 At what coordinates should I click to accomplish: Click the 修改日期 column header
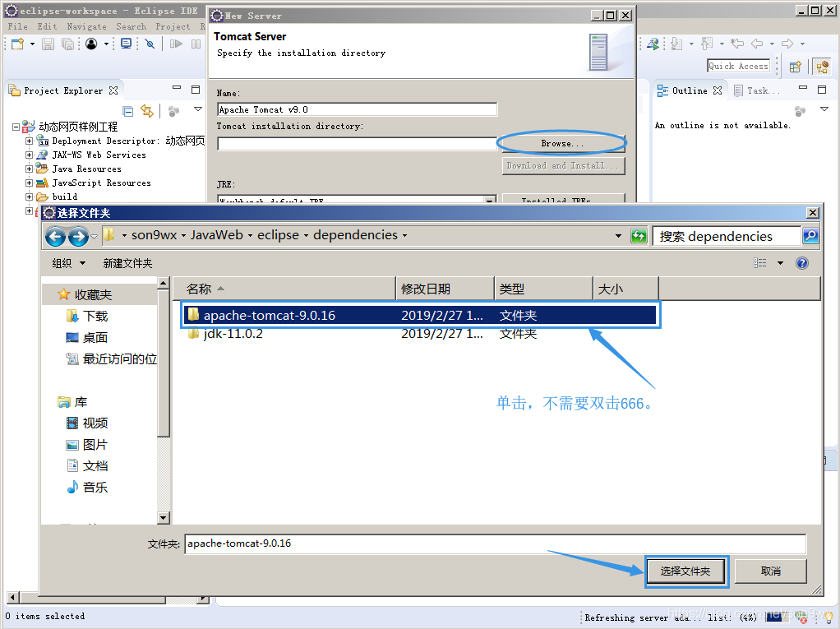(x=445, y=289)
